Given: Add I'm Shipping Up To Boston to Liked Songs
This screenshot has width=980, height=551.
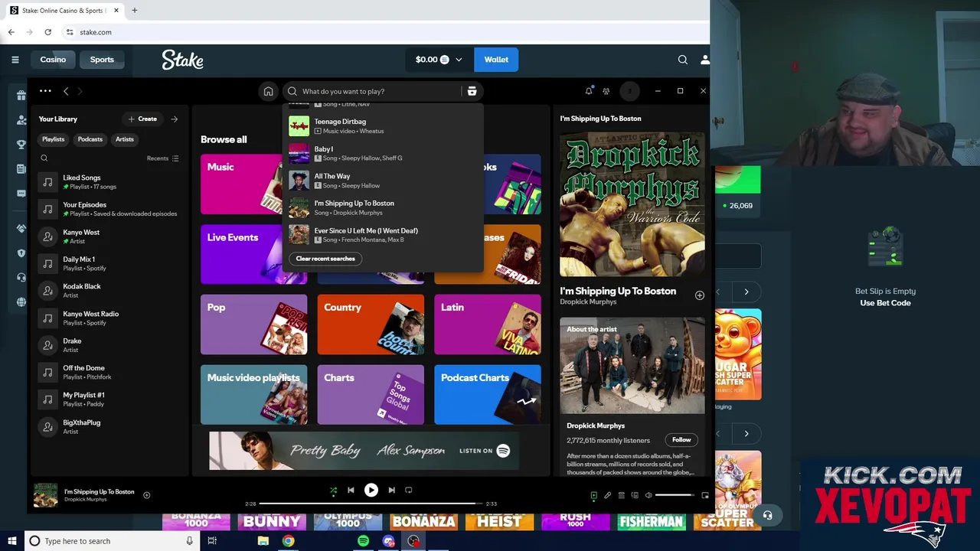Looking at the screenshot, I should coord(700,295).
